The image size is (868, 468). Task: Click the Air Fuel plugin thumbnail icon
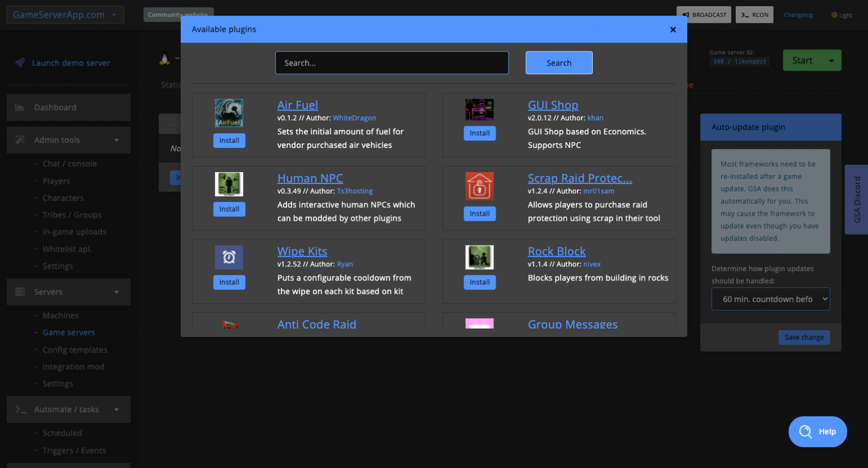coord(229,113)
